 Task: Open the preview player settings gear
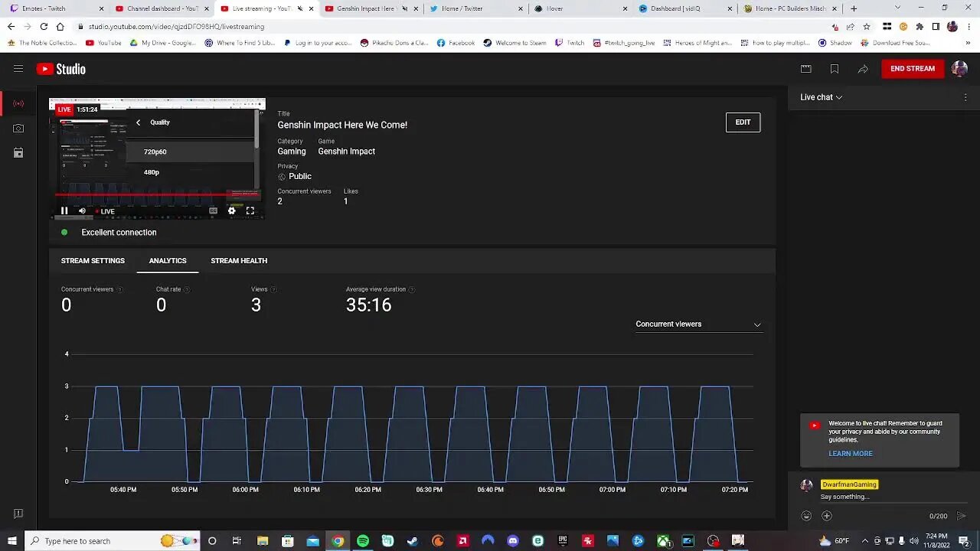click(x=232, y=211)
